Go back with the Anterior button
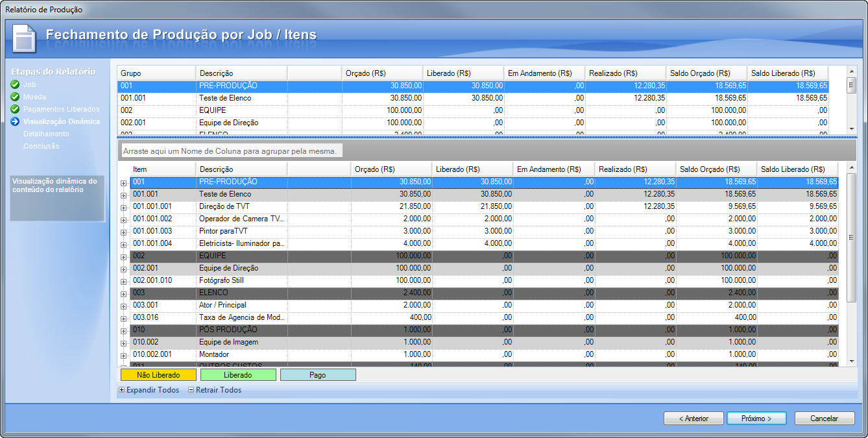The width and height of the screenshot is (868, 438). coord(693,419)
